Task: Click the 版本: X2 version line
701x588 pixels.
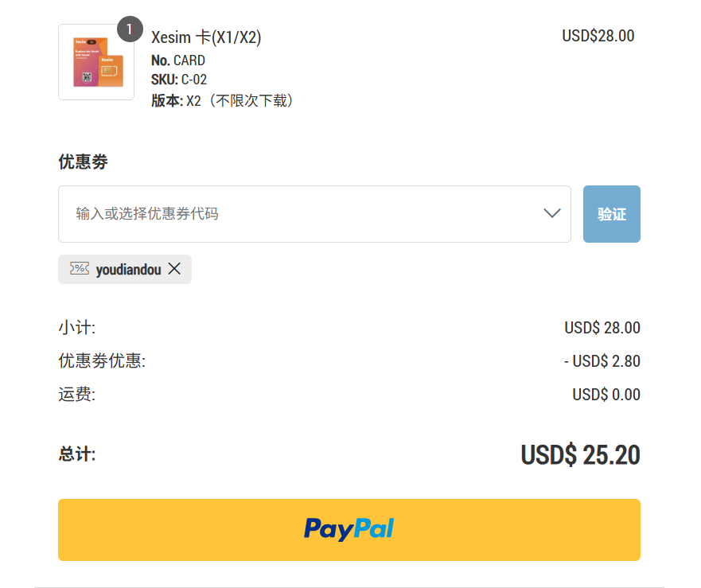Action: (x=223, y=101)
